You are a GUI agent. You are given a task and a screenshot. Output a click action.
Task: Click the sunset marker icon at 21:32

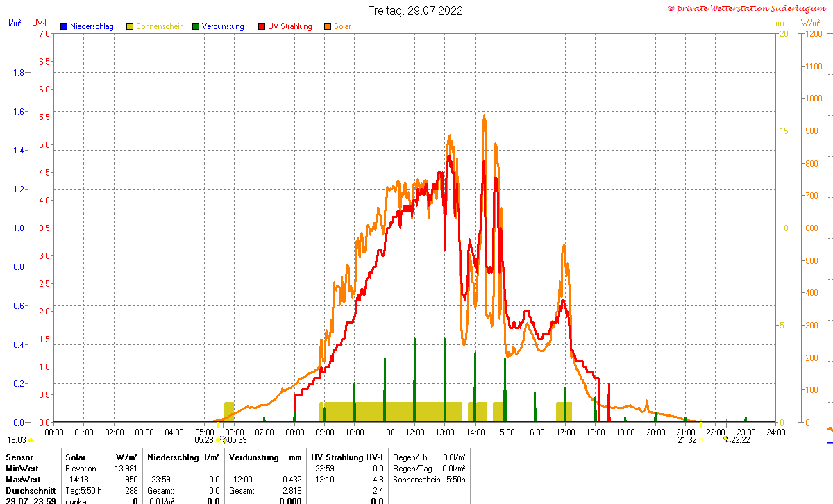click(701, 439)
